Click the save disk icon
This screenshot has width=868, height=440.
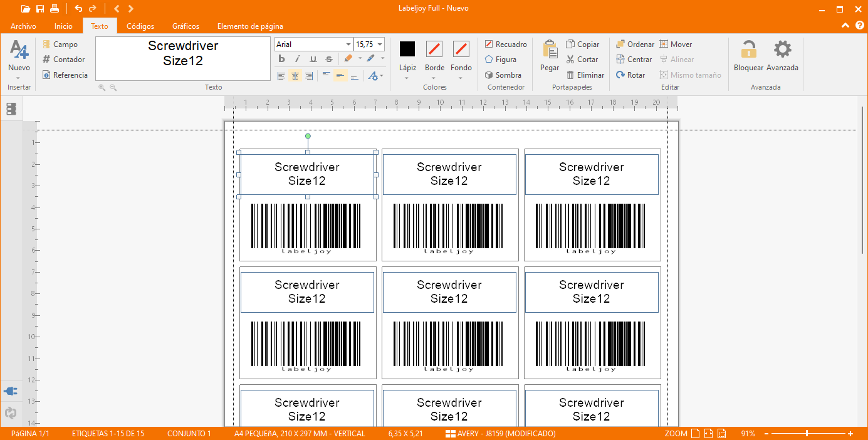(x=40, y=9)
